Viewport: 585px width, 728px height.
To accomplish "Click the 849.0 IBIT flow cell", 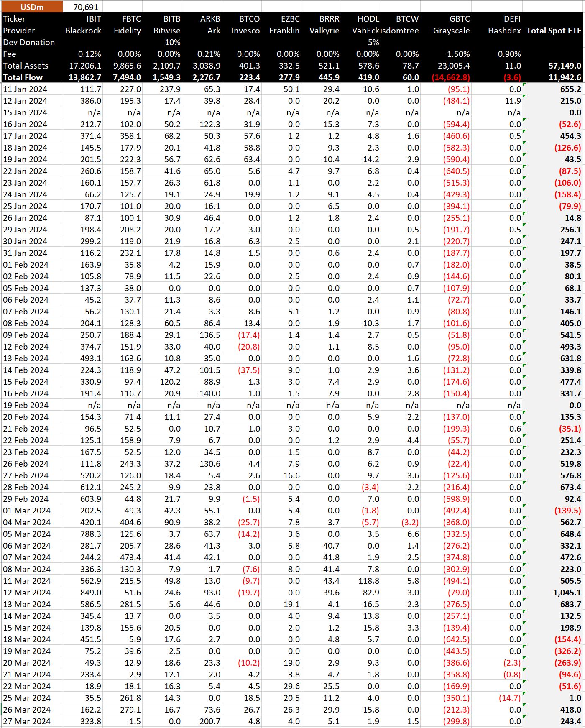I will 91,593.
